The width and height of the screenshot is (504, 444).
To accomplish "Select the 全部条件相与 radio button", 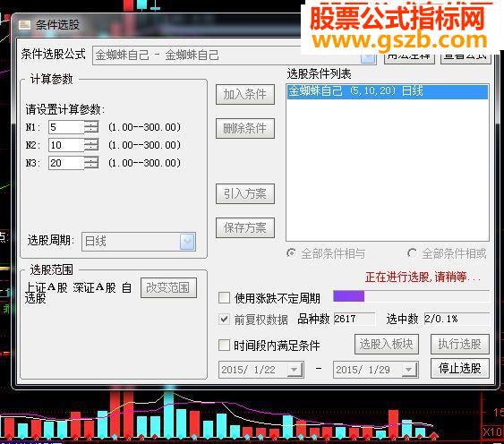I will (291, 253).
